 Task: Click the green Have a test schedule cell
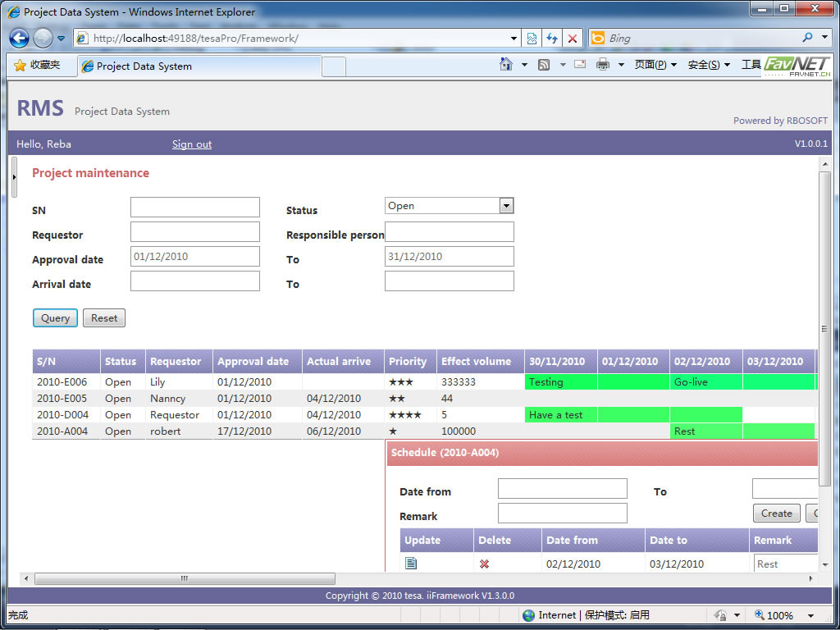561,414
